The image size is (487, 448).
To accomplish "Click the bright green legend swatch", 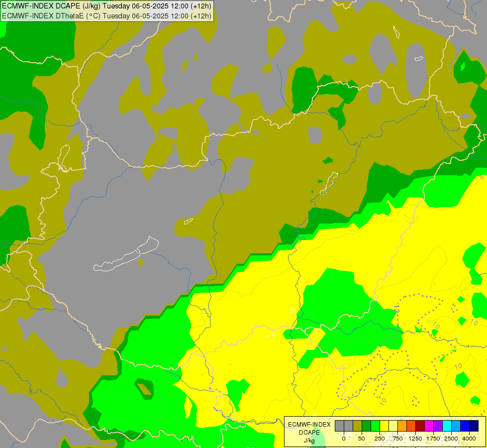I will 375,426.
